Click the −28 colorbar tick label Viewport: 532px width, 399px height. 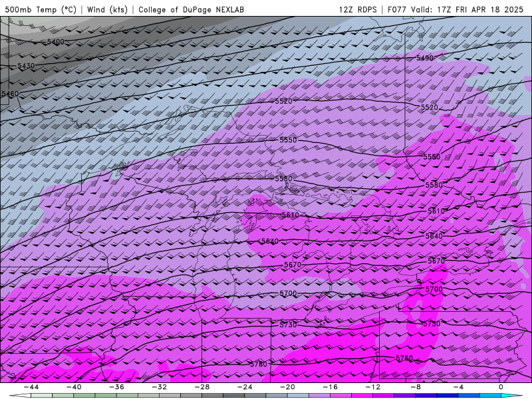[x=202, y=387]
